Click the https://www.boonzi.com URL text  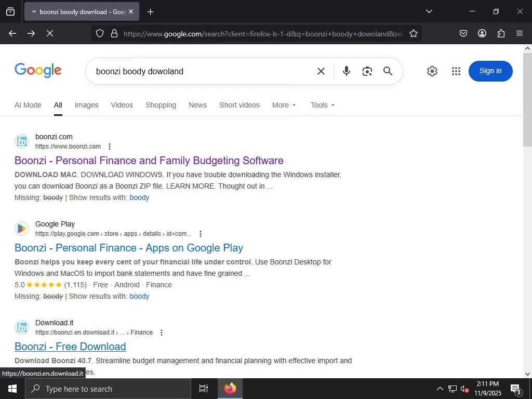point(68,146)
